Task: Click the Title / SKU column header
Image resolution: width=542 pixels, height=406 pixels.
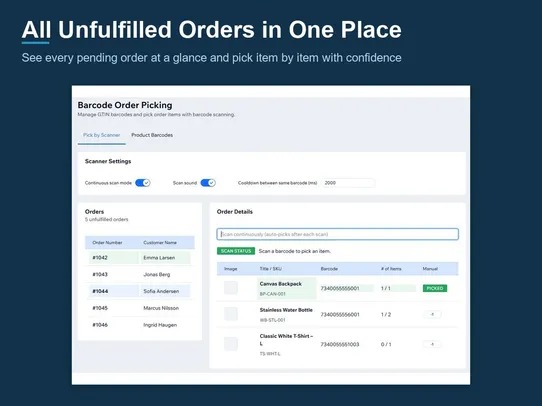Action: point(270,268)
